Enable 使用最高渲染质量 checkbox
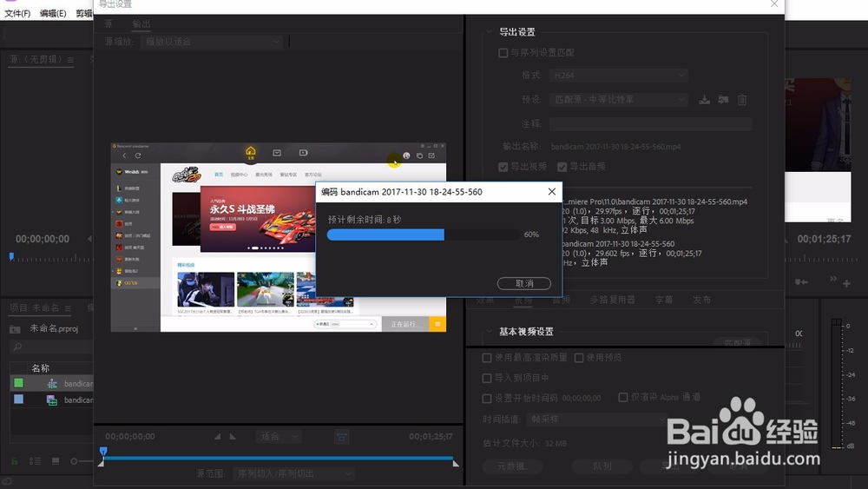This screenshot has height=489, width=868. (487, 358)
